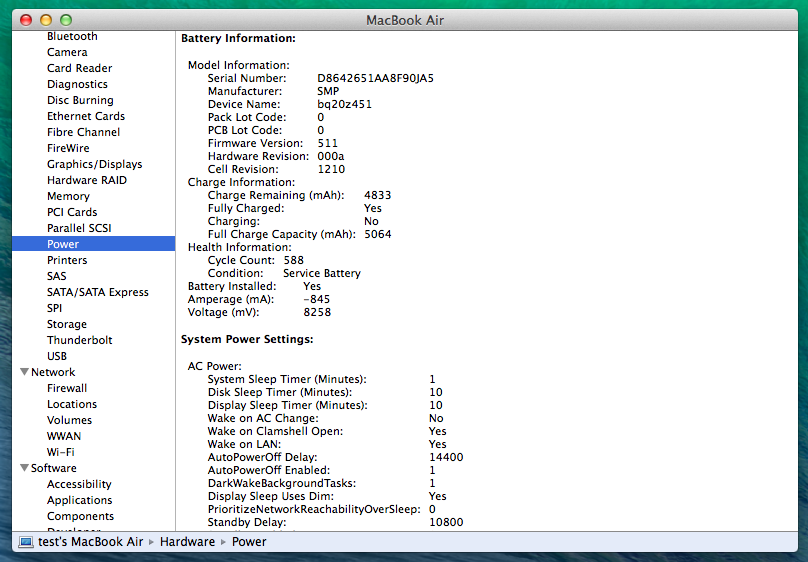Click the Firmware Version value 511

point(328,143)
